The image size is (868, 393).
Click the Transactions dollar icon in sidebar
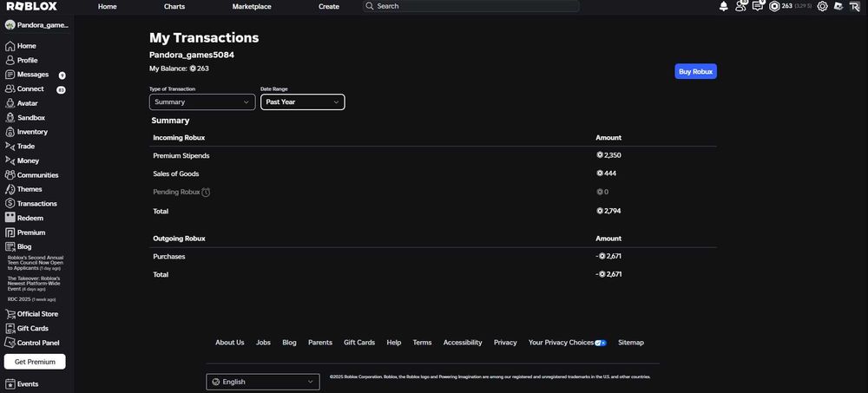pyautogui.click(x=10, y=204)
